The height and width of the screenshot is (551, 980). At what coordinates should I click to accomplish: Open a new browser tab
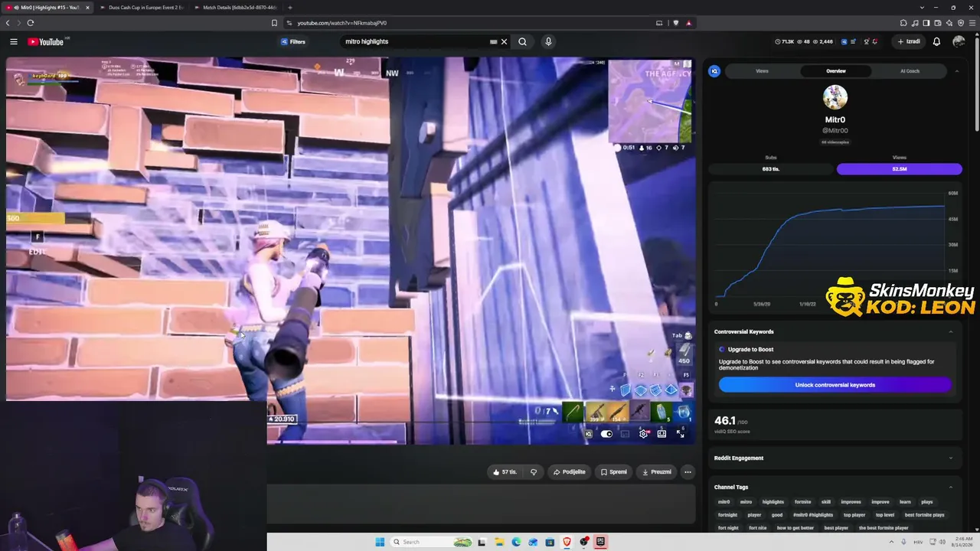pos(289,8)
